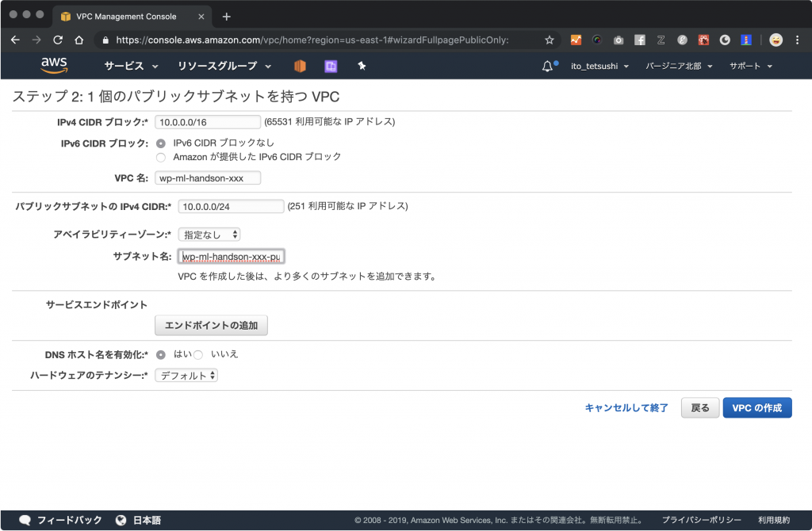Open the availability zone dropdown '指定なし'
Viewport: 812px width, 531px height.
209,235
